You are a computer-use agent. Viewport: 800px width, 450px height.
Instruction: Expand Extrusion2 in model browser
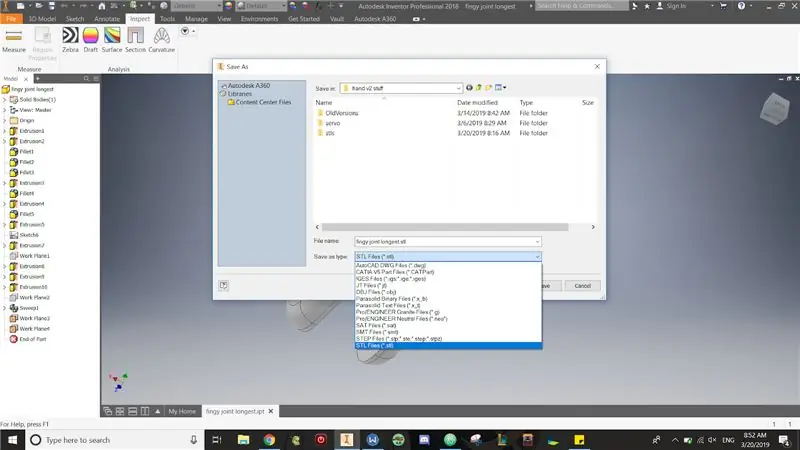(x=5, y=141)
